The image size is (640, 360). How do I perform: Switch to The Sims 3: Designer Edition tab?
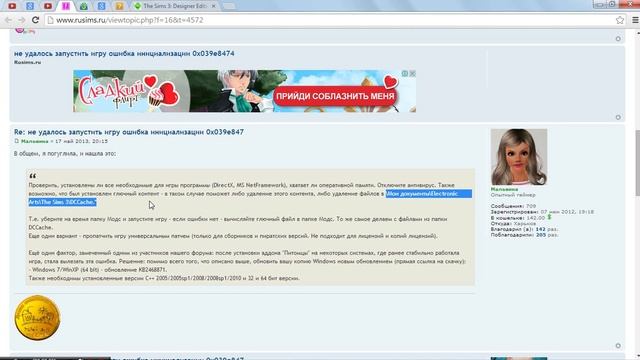pyautogui.click(x=176, y=6)
